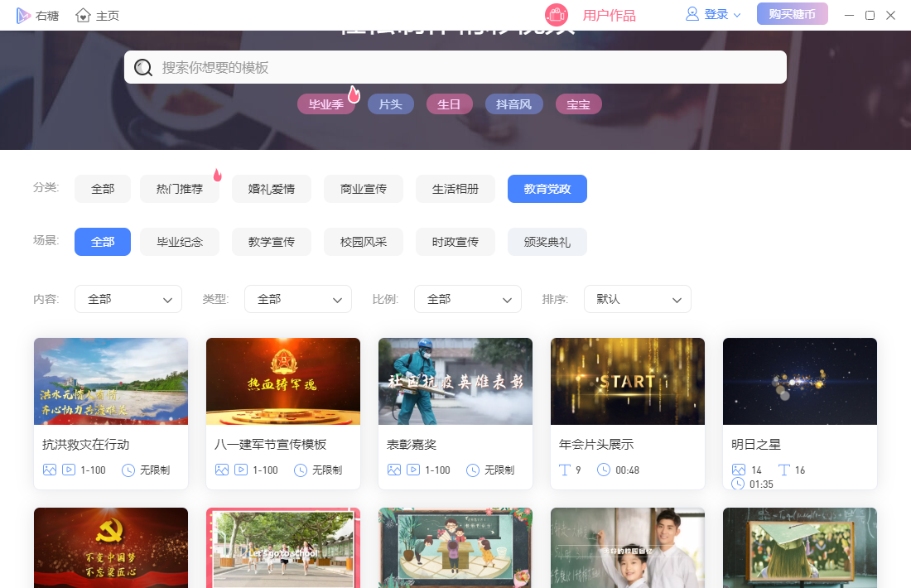The image size is (911, 588).
Task: Open the 排序 默认 dropdown
Action: 637,299
